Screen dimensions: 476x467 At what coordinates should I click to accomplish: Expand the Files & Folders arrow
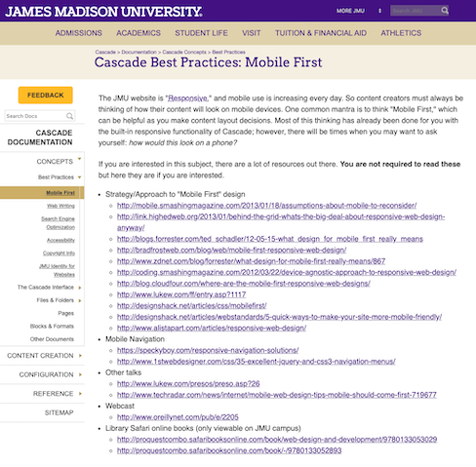(x=80, y=300)
